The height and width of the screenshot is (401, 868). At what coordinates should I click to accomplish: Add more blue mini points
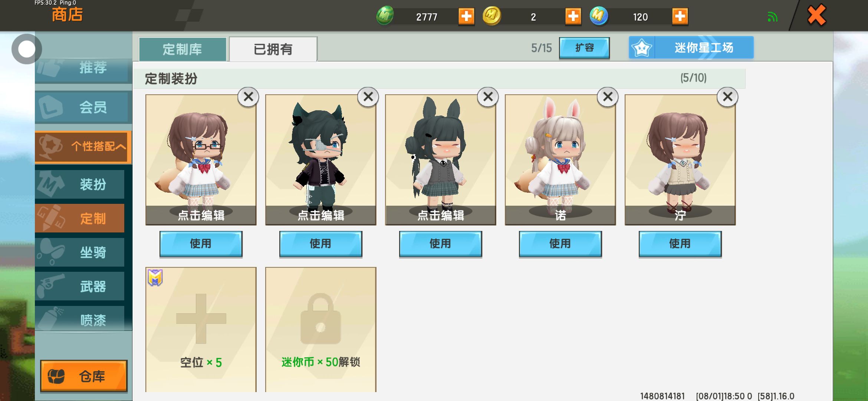[680, 16]
